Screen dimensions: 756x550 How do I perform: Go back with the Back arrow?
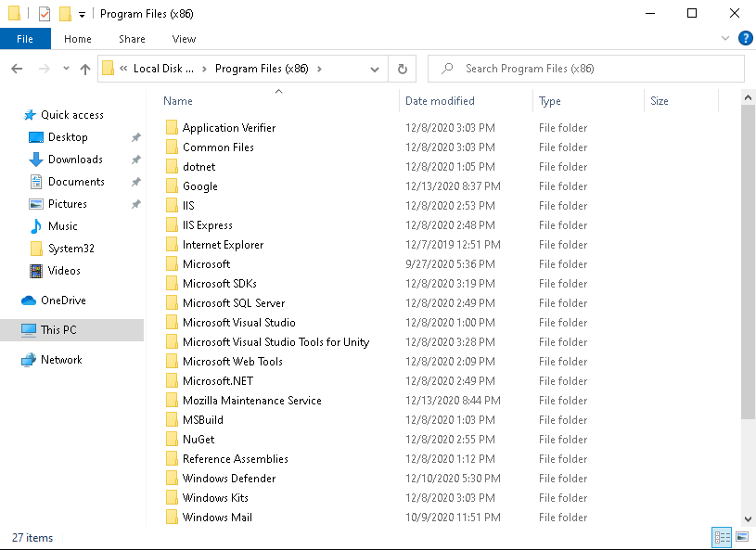(x=17, y=69)
